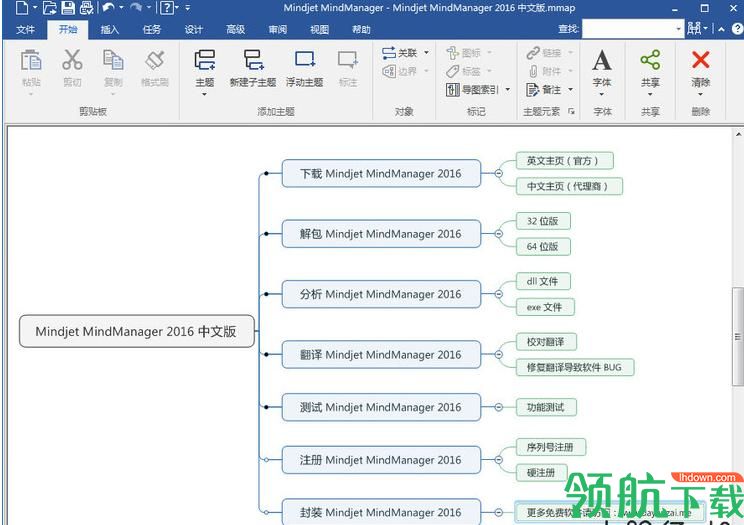Collapse subtopics of 注册 Mindjet MindManager 2016
Viewport: 744px width, 525px height.
pyautogui.click(x=498, y=459)
